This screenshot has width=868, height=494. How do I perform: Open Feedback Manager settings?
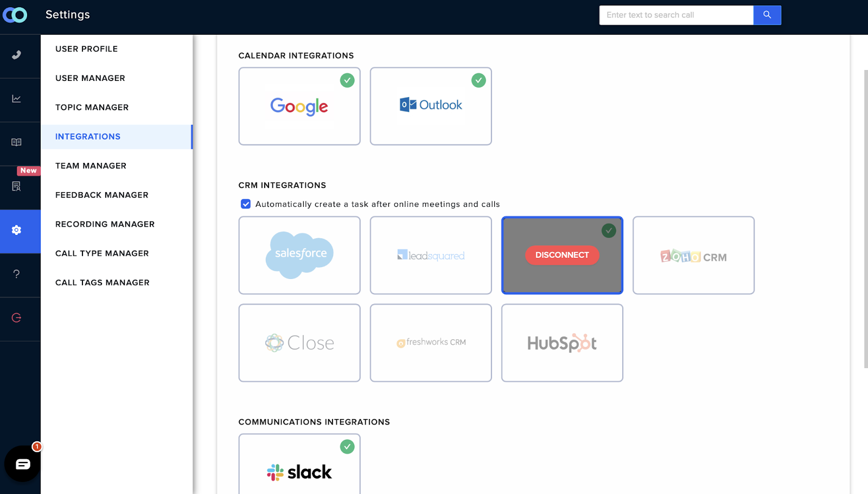pos(101,195)
